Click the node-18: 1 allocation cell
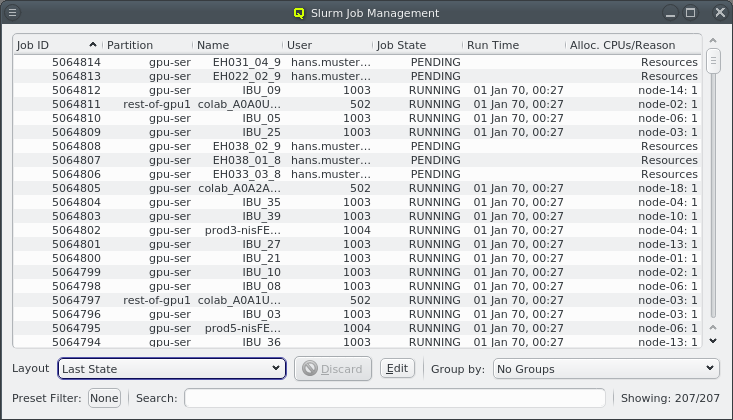 pos(668,188)
